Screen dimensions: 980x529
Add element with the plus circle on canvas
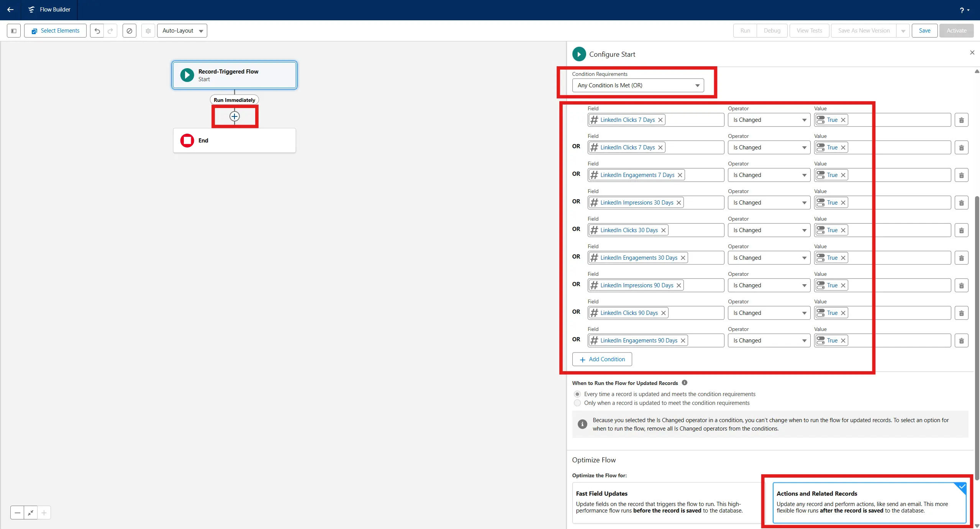(234, 116)
